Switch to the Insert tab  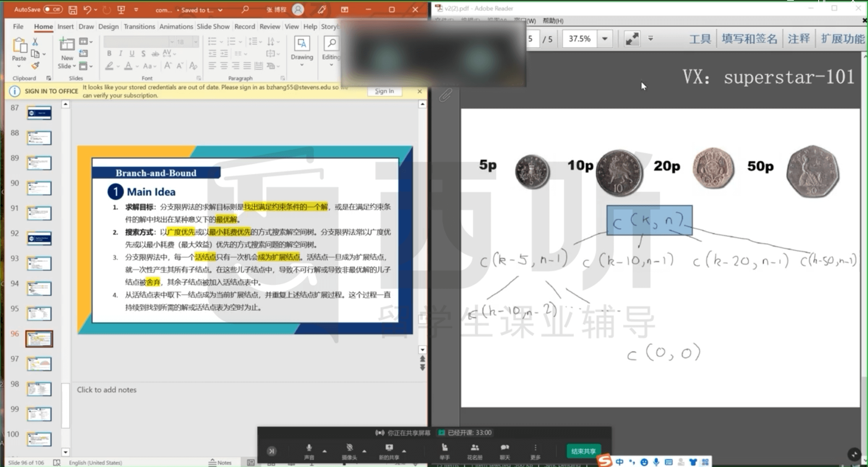click(65, 26)
